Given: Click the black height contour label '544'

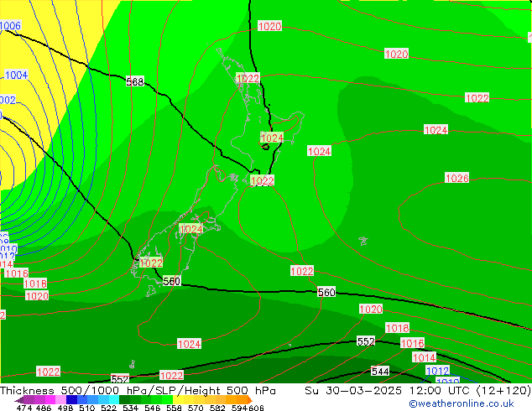Looking at the screenshot, I should [x=380, y=372].
